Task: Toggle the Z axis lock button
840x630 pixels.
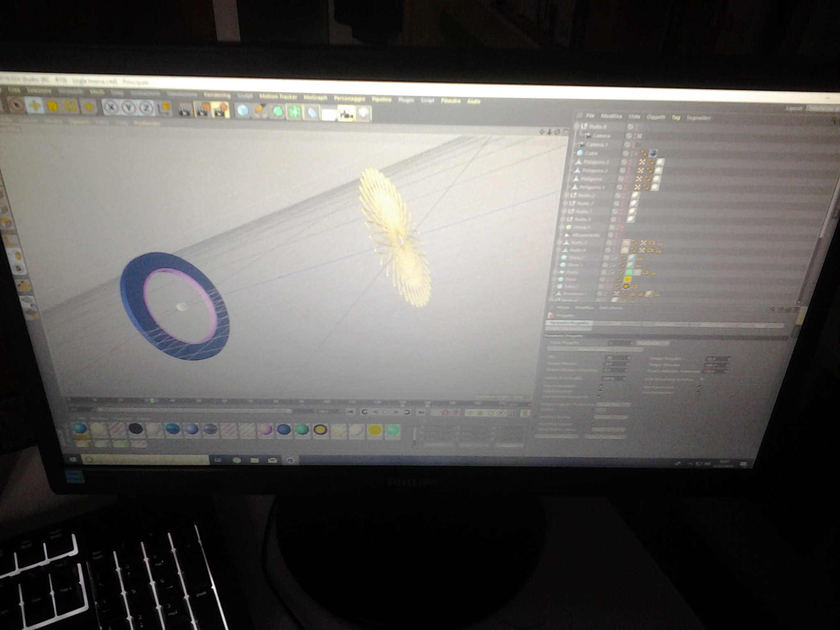Action: tap(146, 108)
